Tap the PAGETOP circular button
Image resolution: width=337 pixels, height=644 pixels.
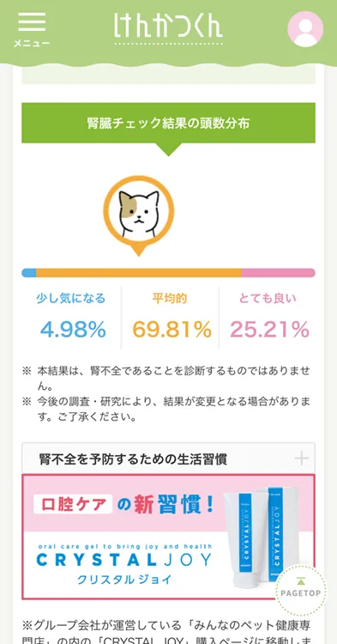pyautogui.click(x=301, y=588)
